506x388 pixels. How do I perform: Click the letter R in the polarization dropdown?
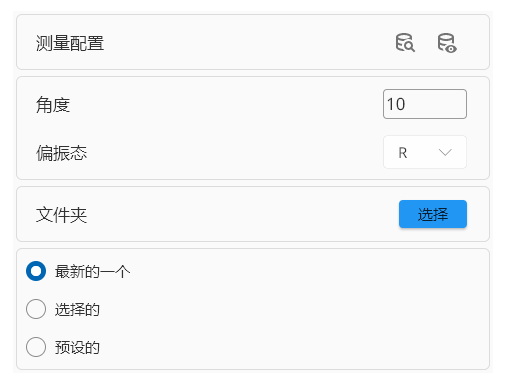point(403,153)
